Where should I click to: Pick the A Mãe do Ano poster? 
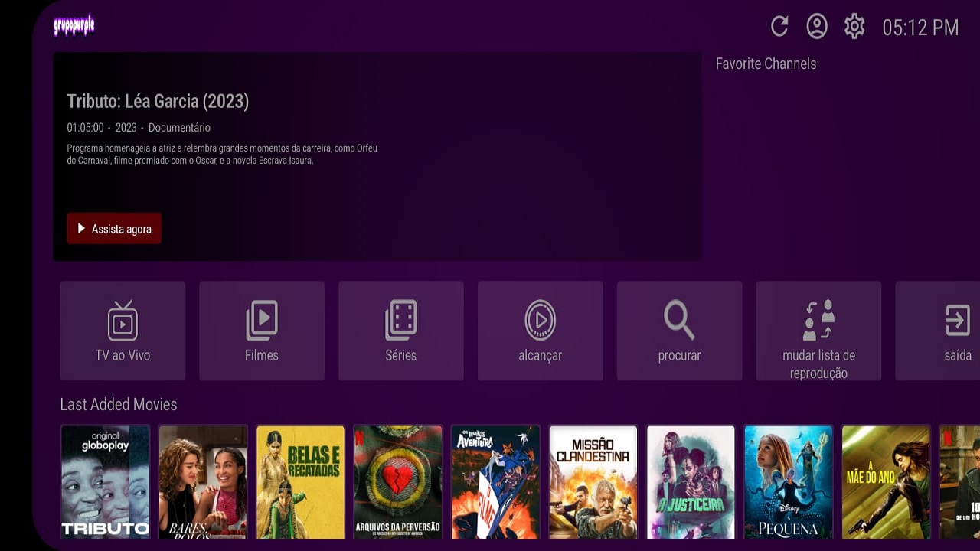pos(886,482)
